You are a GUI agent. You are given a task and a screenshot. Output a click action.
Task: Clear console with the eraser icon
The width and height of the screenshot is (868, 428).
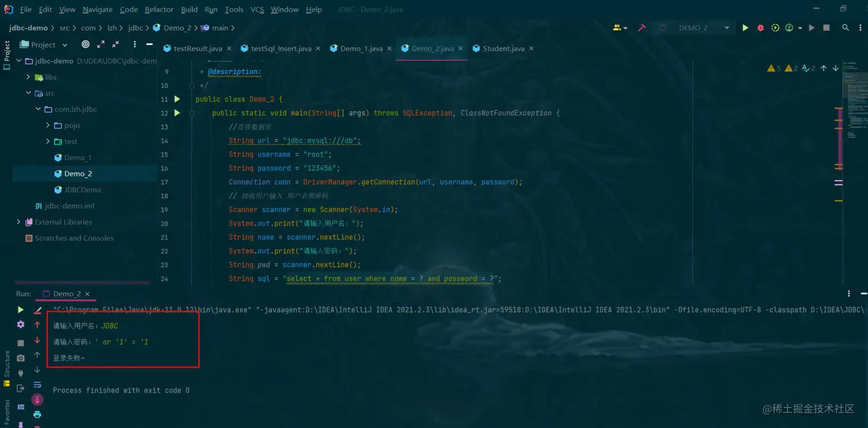tap(37, 310)
